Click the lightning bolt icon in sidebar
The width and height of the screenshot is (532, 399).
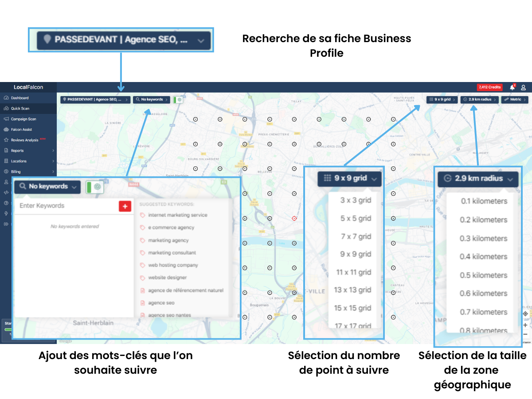coord(6,213)
